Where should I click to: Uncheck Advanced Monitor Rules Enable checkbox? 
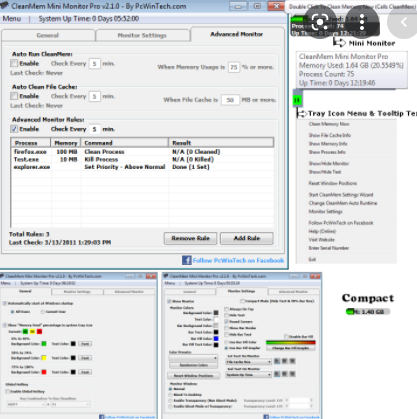[14, 129]
